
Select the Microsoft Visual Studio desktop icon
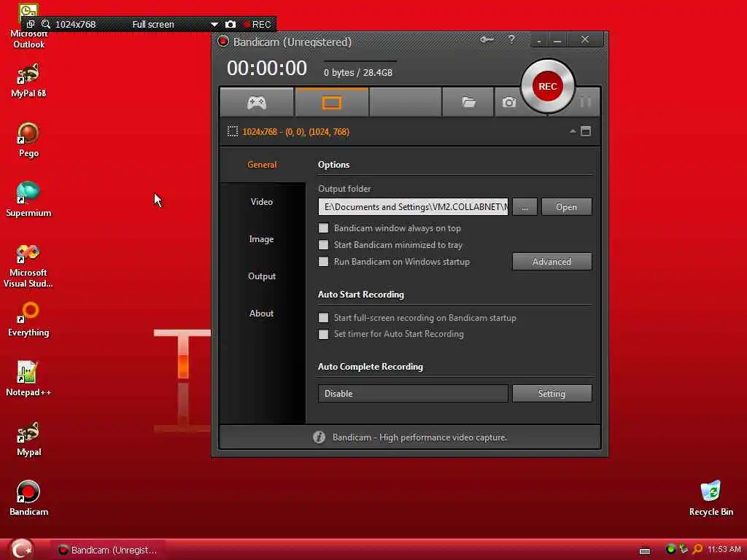click(28, 265)
